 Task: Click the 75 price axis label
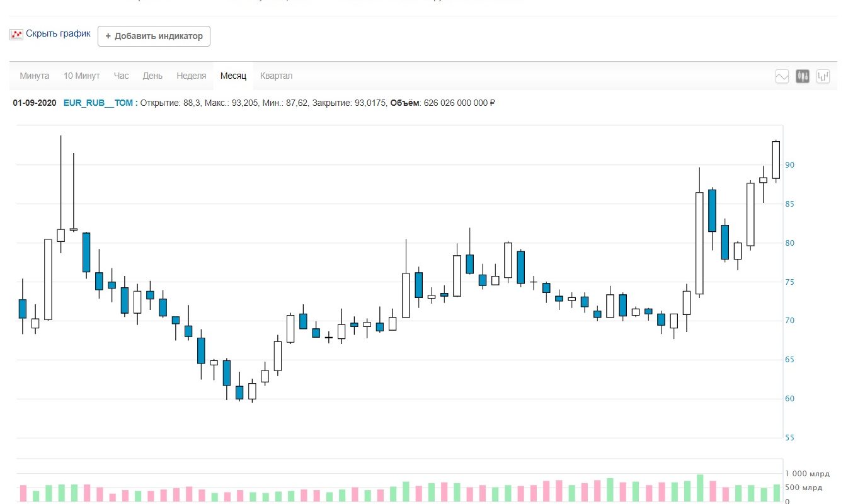click(789, 282)
